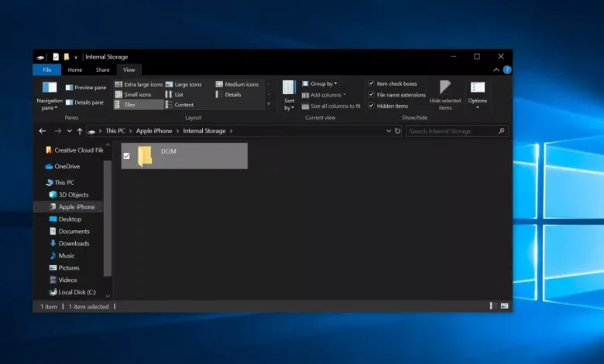Select the View tab
Image resolution: width=604 pixels, height=364 pixels.
[x=129, y=70]
